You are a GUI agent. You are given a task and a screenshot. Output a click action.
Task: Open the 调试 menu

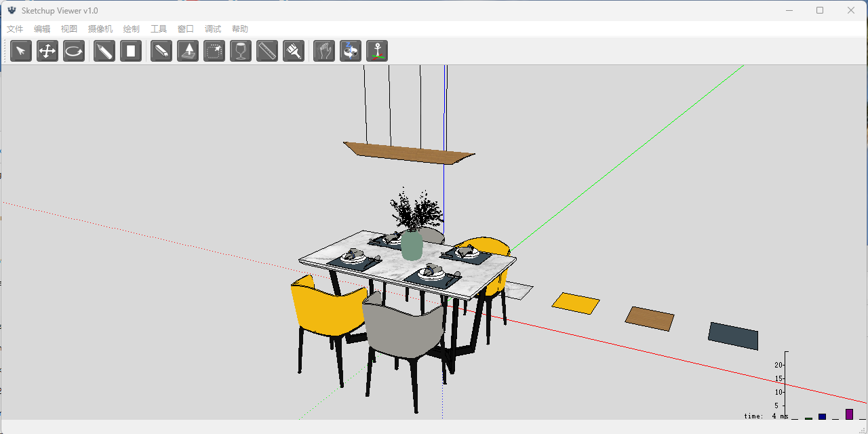click(212, 28)
